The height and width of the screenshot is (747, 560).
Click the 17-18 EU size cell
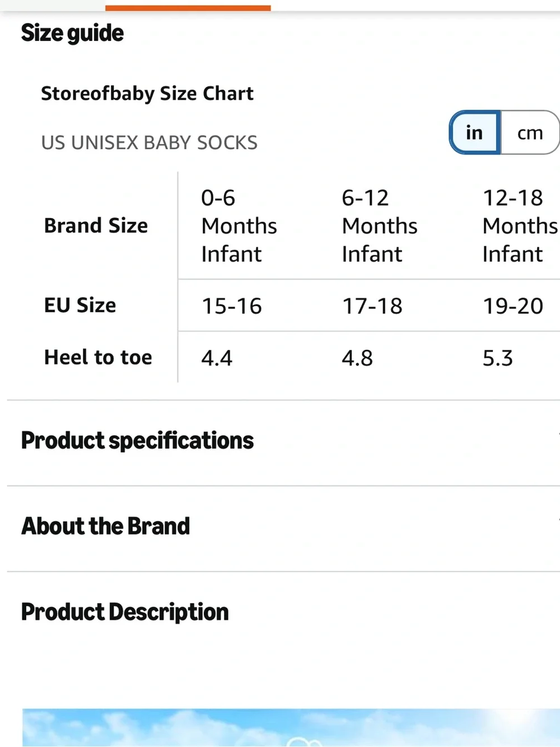coord(372,306)
